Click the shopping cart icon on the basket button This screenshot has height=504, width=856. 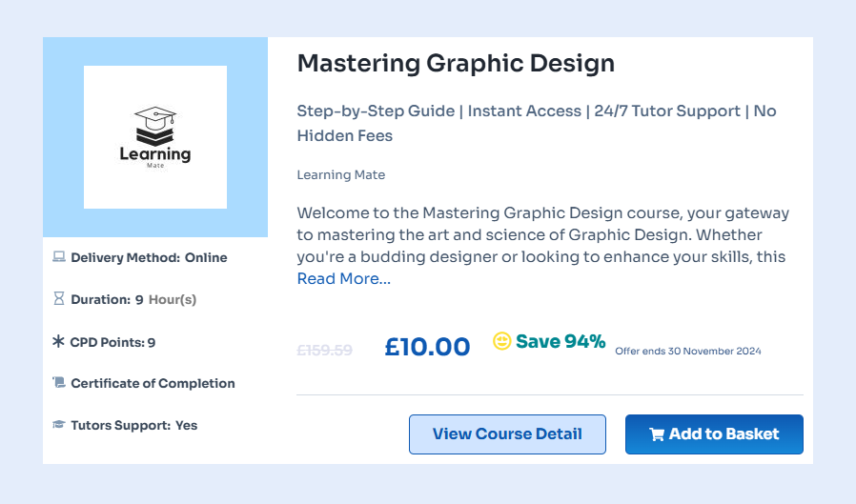point(657,434)
